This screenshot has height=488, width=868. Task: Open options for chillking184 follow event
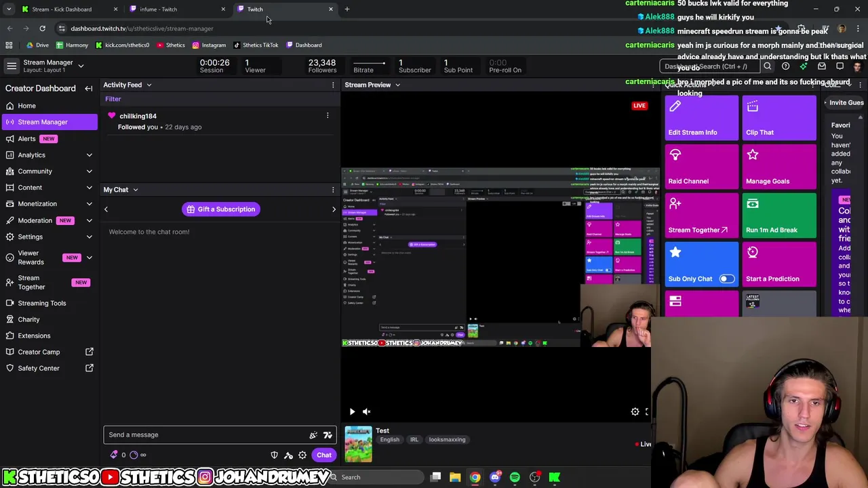click(328, 116)
